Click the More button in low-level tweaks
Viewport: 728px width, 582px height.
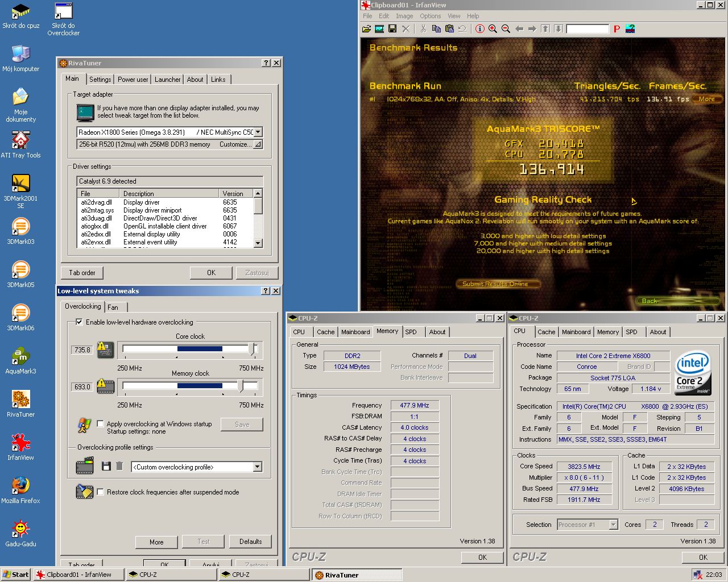tap(156, 542)
